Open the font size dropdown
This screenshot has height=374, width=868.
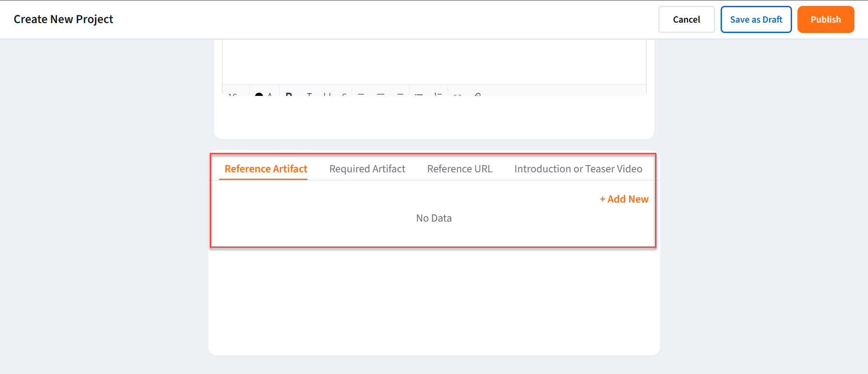point(233,95)
